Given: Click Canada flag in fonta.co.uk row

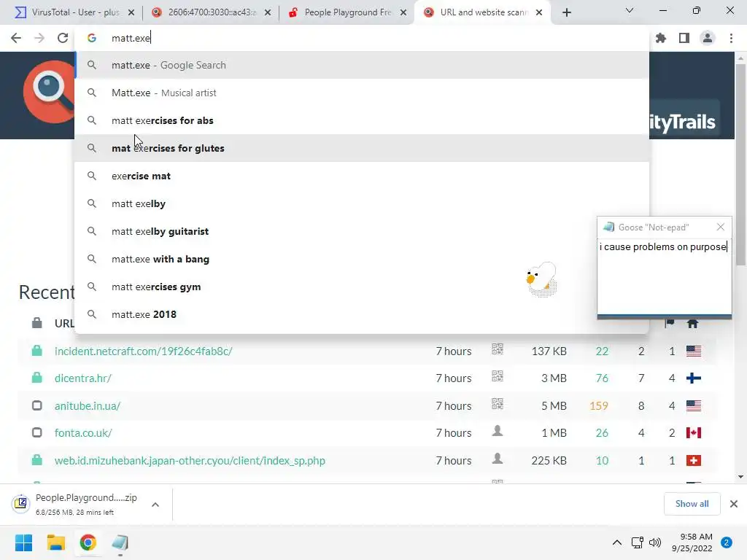Looking at the screenshot, I should coord(694,433).
